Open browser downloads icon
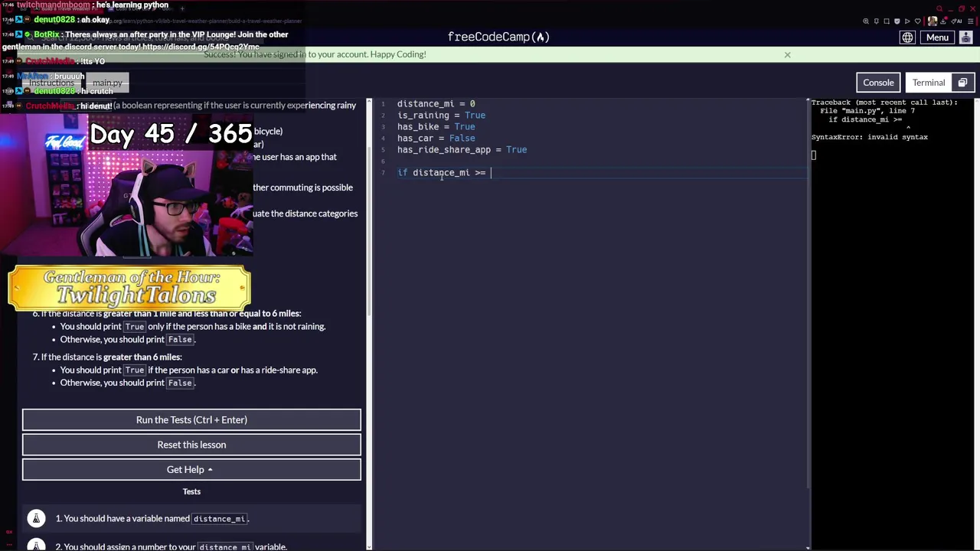The width and height of the screenshot is (980, 551). [944, 21]
